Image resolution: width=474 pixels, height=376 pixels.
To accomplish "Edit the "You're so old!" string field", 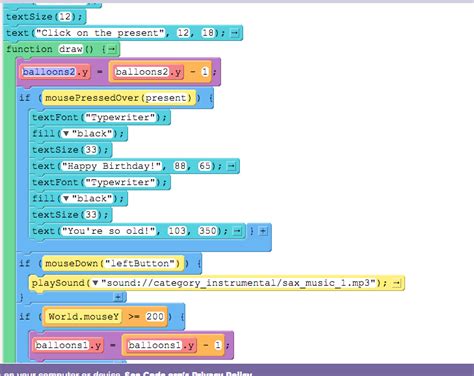I will pyautogui.click(x=109, y=231).
